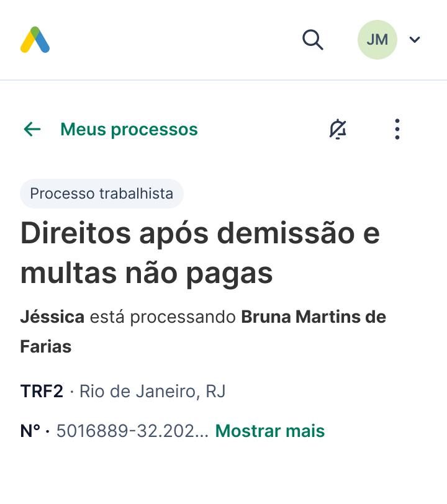Click the surname Farias on the second line
Screen dimensions: 447x504
pos(46,346)
